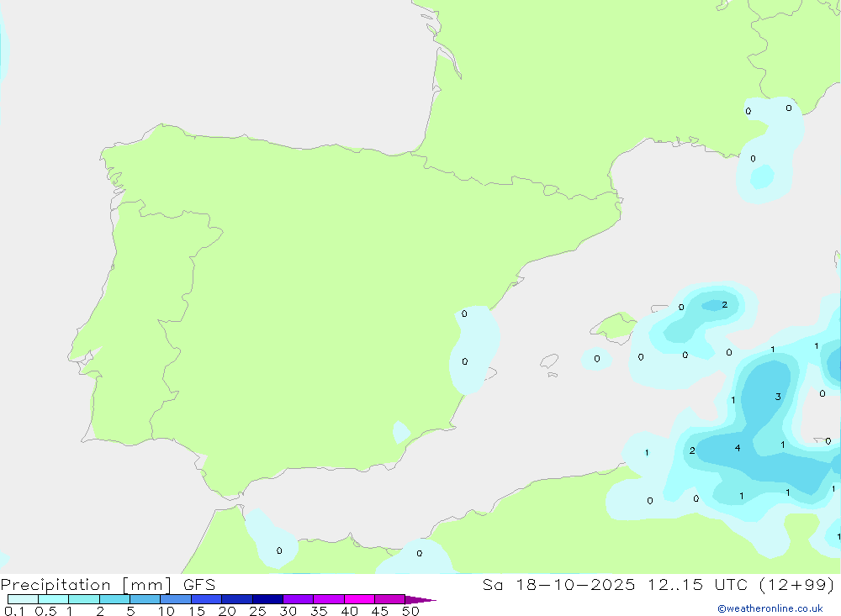Click the 'GFS' model label

pos(199,584)
